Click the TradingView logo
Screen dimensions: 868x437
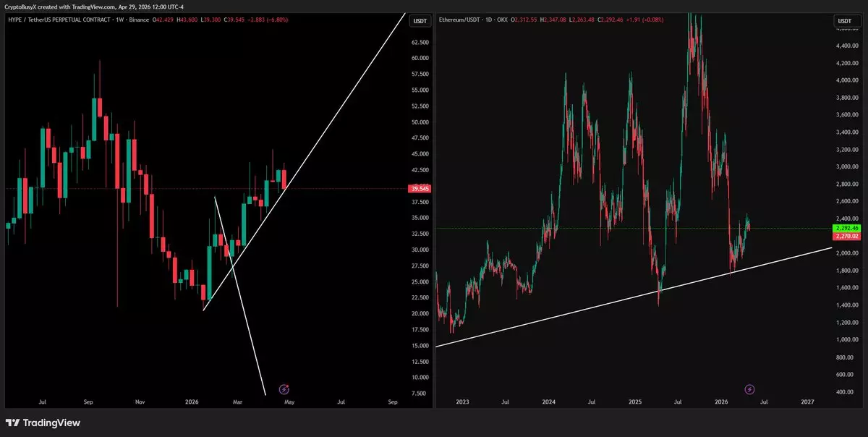[43, 423]
